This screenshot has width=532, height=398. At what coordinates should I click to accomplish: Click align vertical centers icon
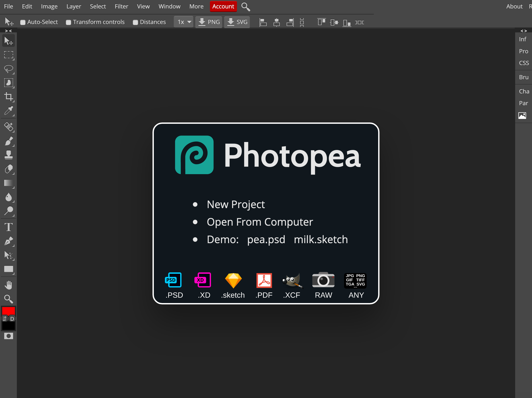(334, 22)
